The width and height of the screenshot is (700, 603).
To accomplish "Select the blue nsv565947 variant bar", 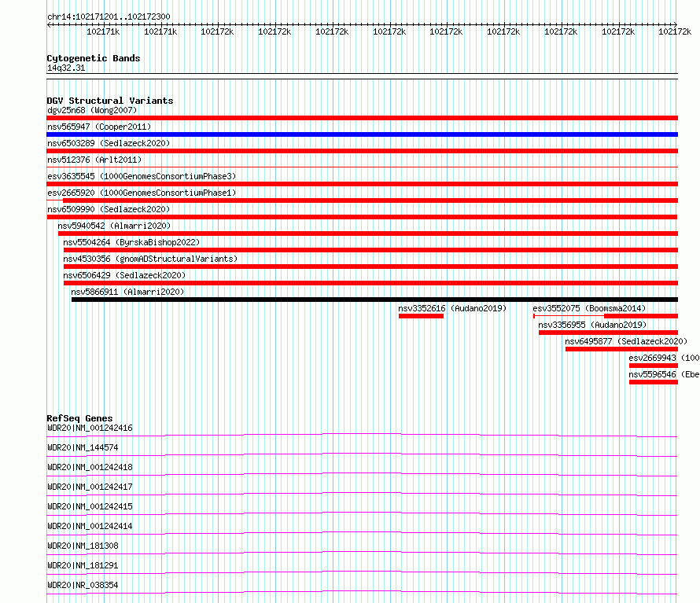I will tap(362, 134).
